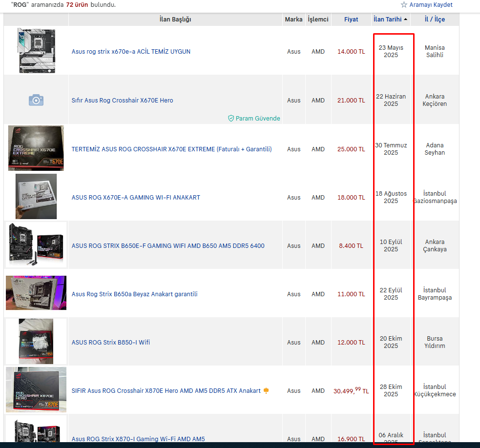Image resolution: width=480 pixels, height=448 pixels.
Task: Click the location 'Ankara Keçiören'
Action: [435, 100]
